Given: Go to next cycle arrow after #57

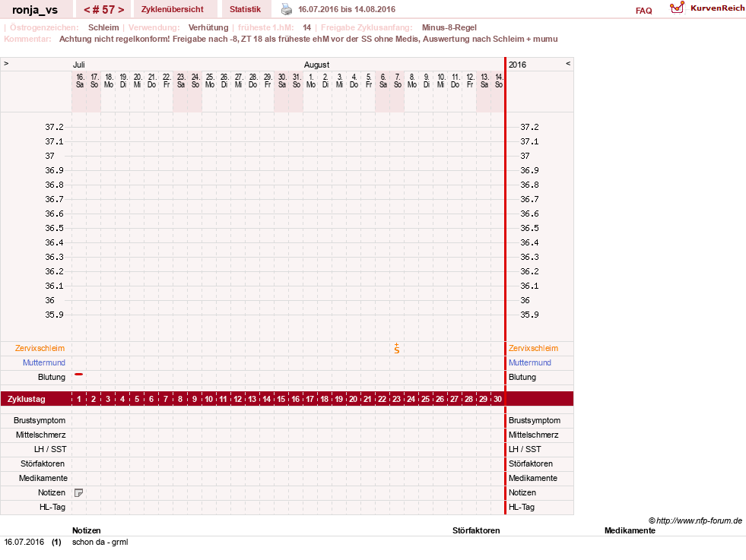Looking at the screenshot, I should [x=122, y=10].
